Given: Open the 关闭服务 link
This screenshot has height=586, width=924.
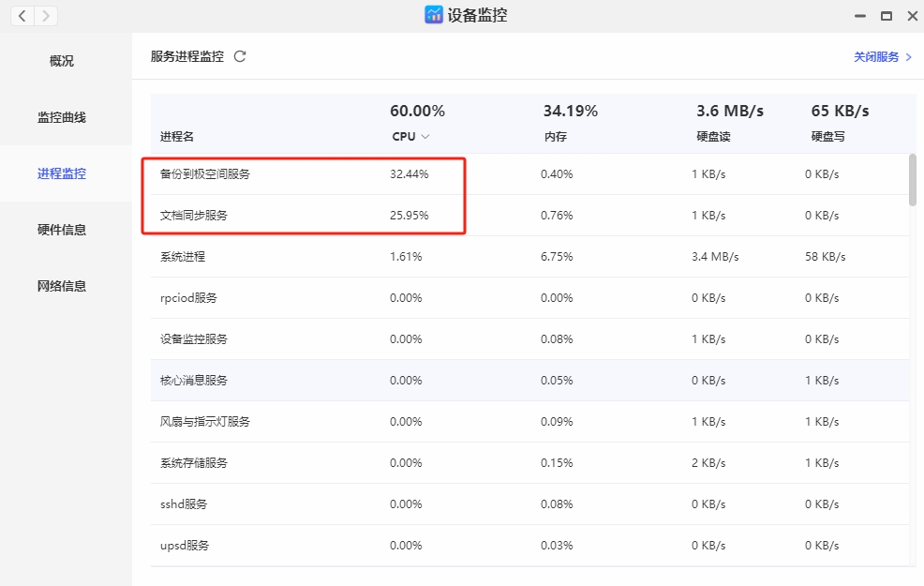Looking at the screenshot, I should [882, 57].
